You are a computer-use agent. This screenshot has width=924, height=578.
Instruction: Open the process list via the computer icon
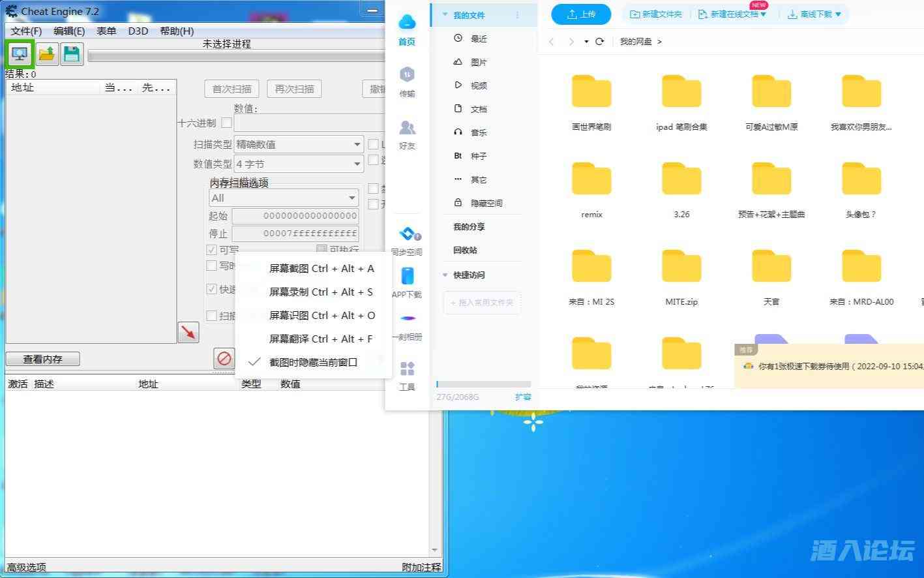19,53
